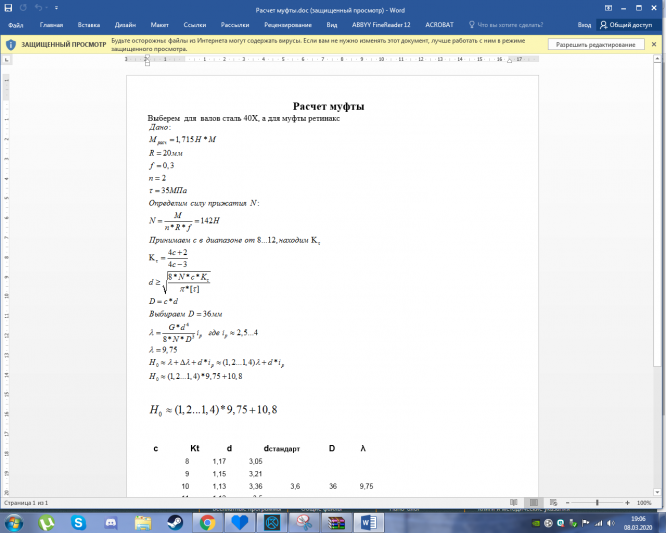666x533 pixels.
Task: Click the Redo icon in title bar
Action: (23, 8)
